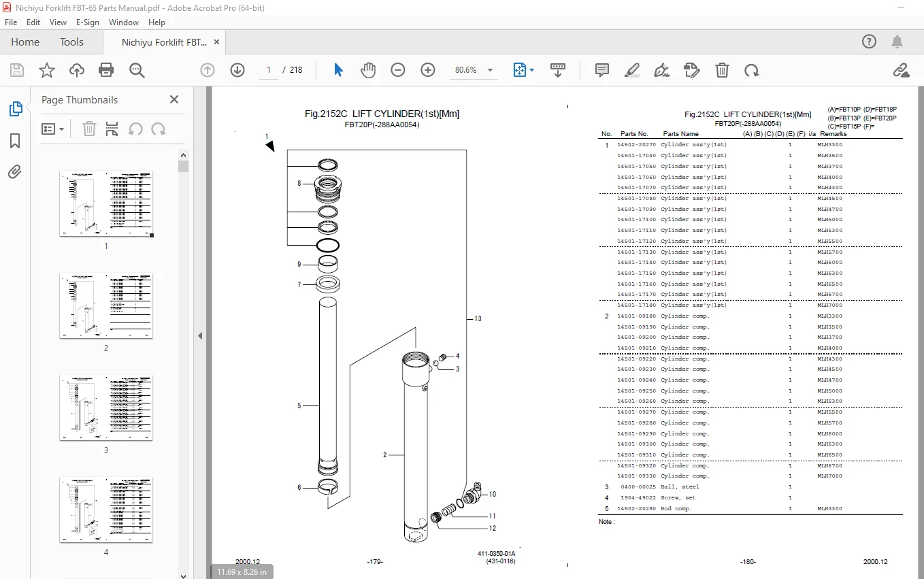Click part number 0400-00025
The height and width of the screenshot is (579, 924).
[638, 487]
